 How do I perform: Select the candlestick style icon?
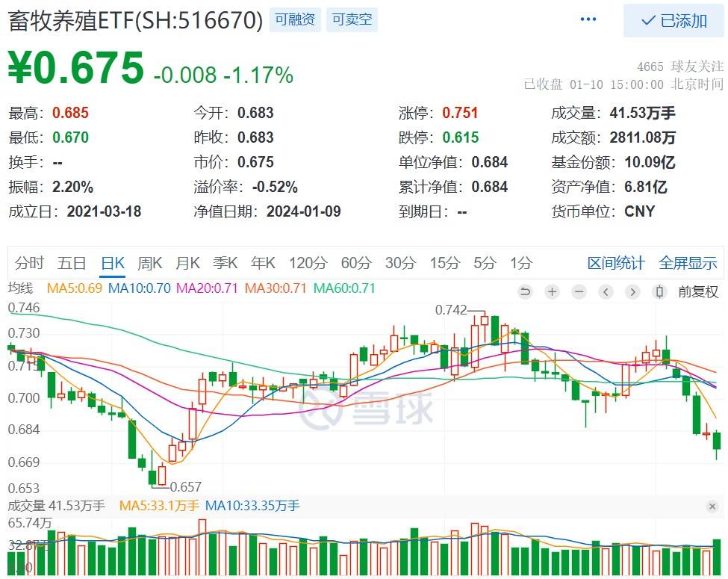tap(660, 291)
